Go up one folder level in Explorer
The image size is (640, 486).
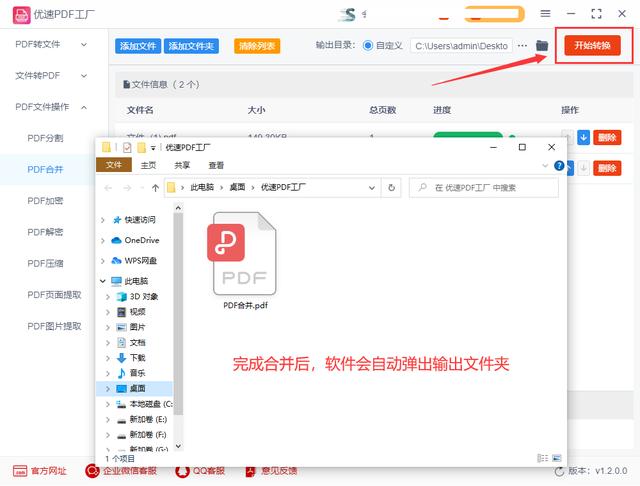[x=155, y=188]
